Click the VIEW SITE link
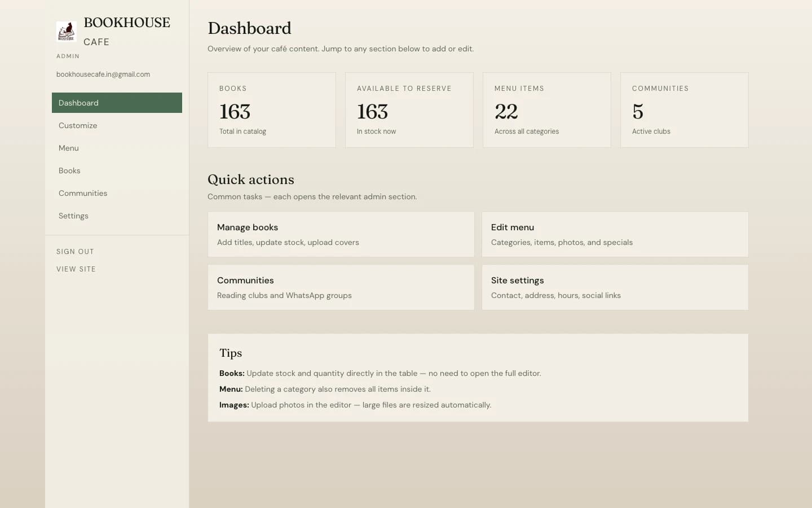This screenshot has width=812, height=508. tap(76, 269)
